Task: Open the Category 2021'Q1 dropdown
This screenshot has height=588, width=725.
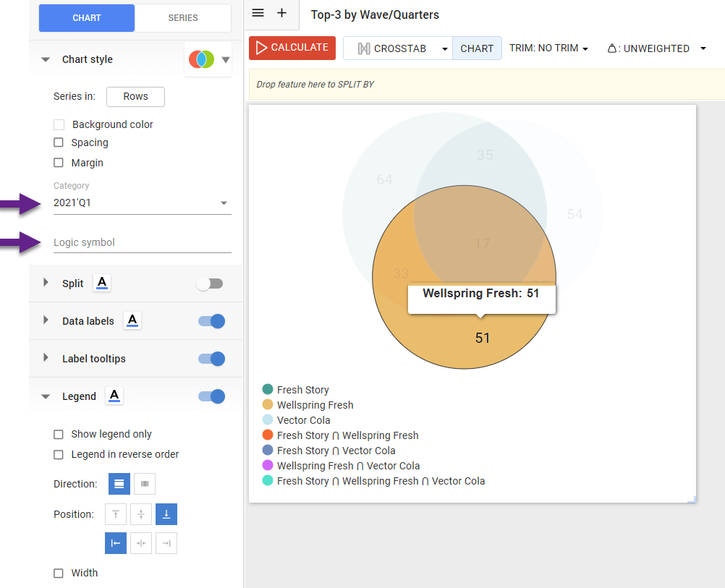Action: (x=142, y=203)
